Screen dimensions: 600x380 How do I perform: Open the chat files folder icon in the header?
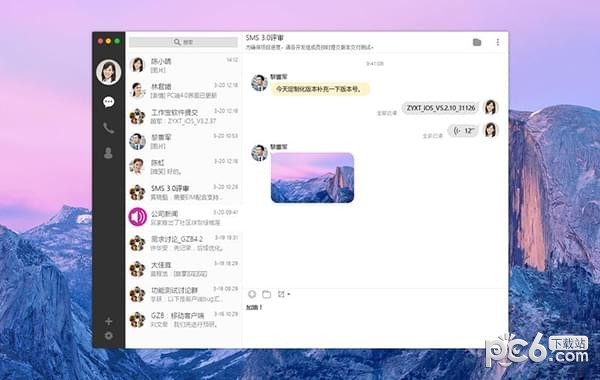click(477, 42)
